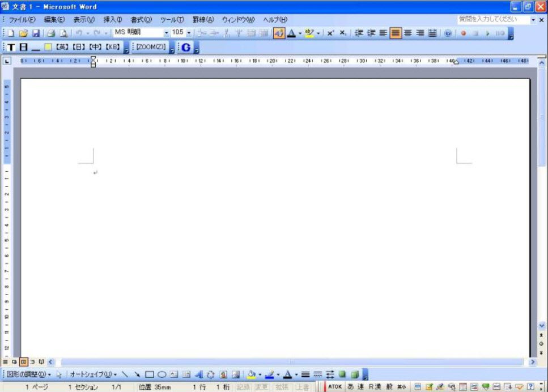
Task: Open the MS 明朝 font name dropdown
Action: [167, 33]
